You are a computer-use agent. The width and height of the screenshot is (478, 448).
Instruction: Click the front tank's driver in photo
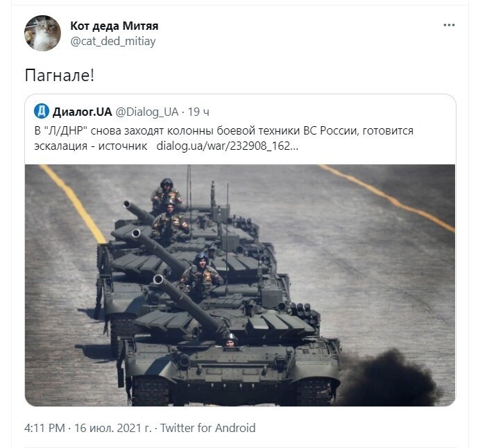coord(231,341)
